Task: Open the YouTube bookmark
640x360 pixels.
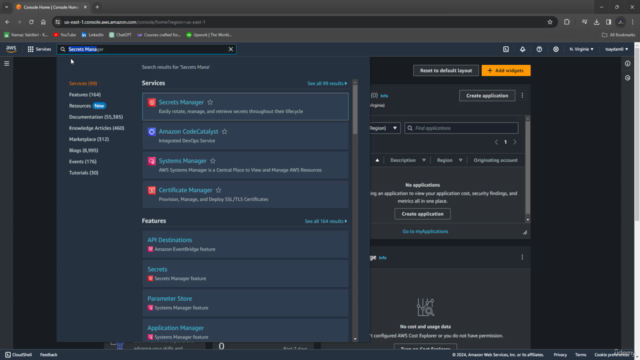Action: coord(65,35)
